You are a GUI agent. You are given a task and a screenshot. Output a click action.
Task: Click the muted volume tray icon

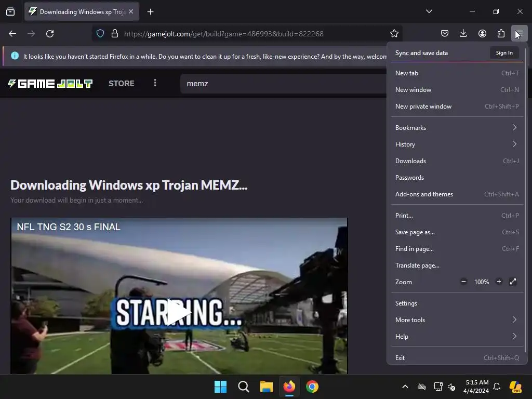tap(451, 387)
